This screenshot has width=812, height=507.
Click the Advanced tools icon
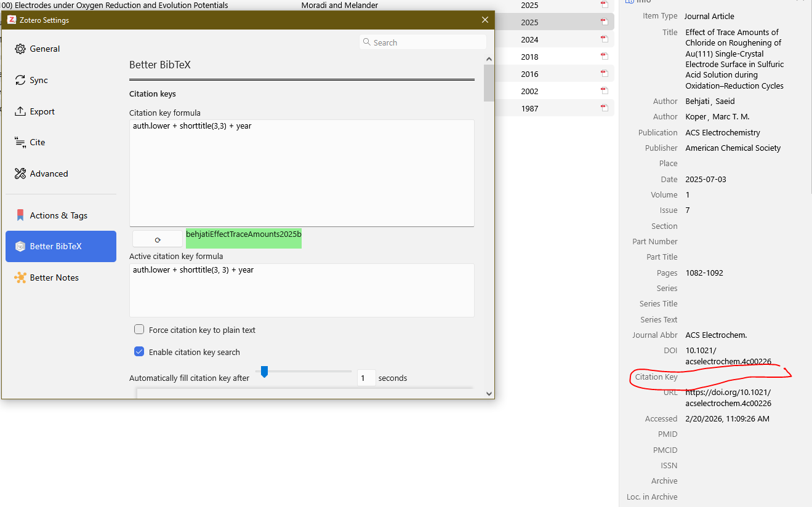click(x=20, y=174)
